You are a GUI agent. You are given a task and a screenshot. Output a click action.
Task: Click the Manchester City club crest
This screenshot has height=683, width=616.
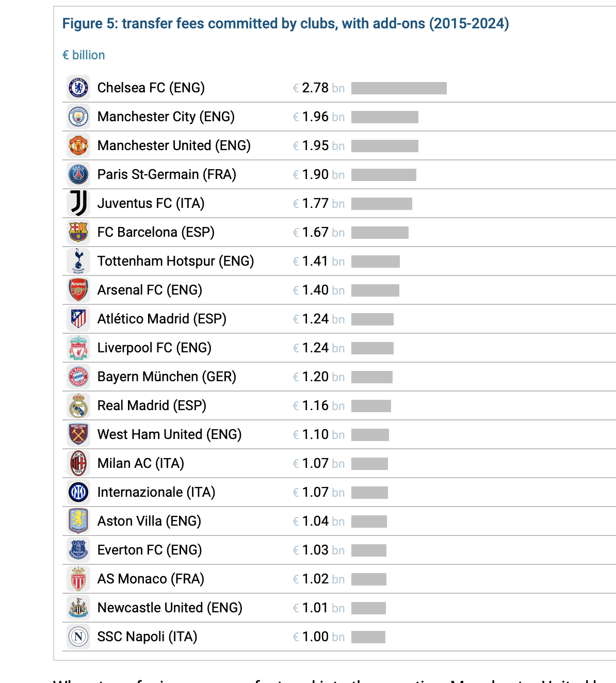[78, 117]
